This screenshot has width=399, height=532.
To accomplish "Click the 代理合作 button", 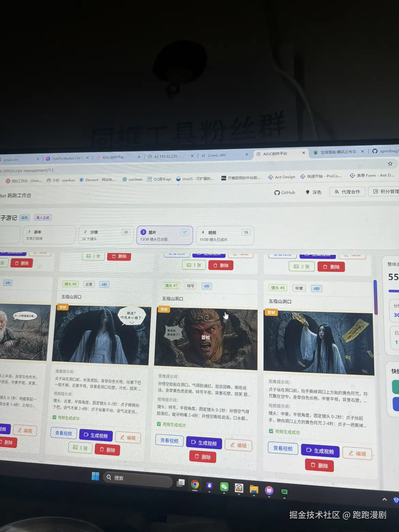I will click(347, 192).
